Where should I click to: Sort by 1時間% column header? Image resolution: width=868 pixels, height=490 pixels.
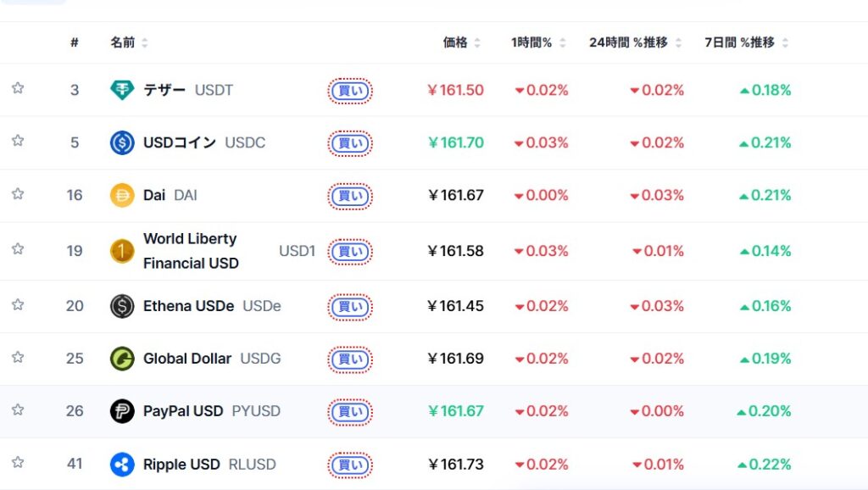click(538, 42)
